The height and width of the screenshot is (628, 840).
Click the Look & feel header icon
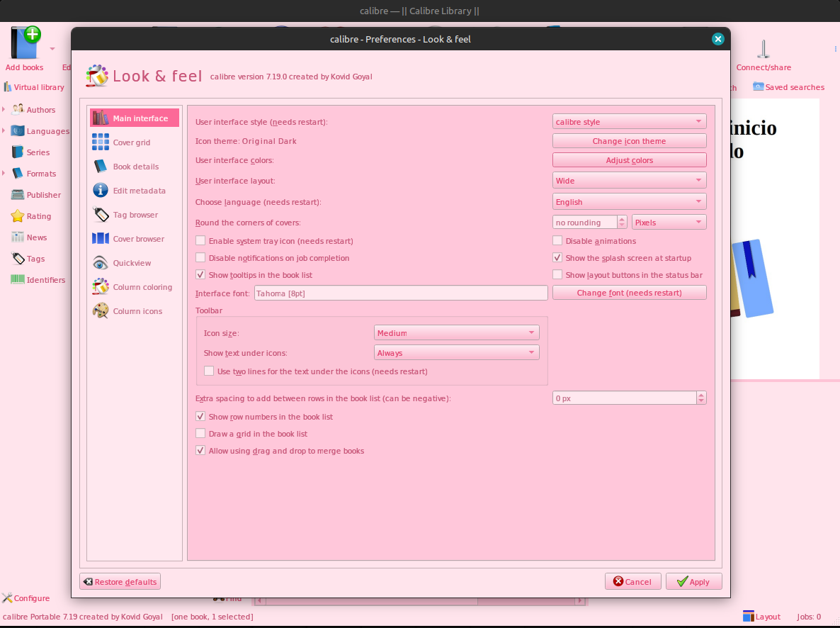coord(97,76)
